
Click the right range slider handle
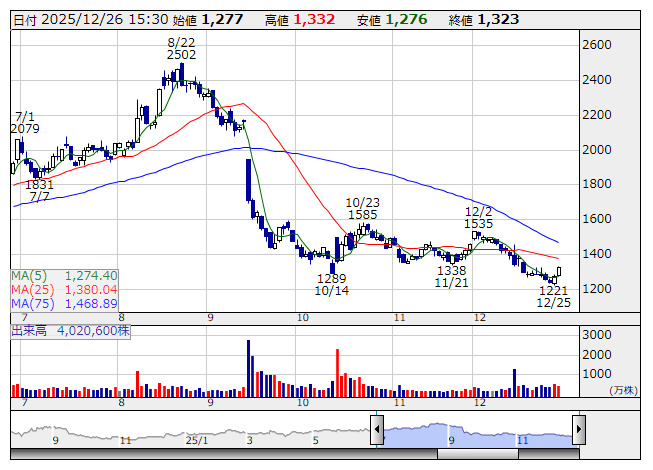click(x=578, y=429)
